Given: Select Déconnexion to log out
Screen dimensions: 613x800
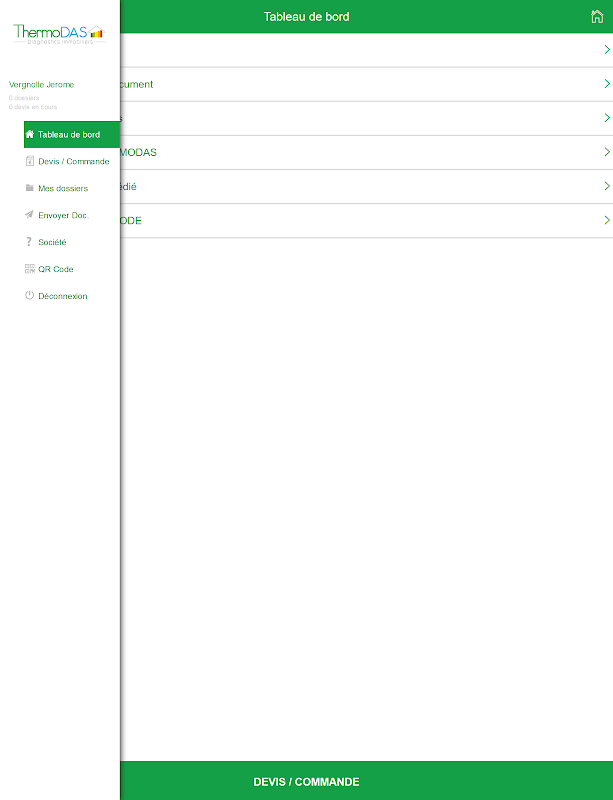Looking at the screenshot, I should click(x=72, y=296).
